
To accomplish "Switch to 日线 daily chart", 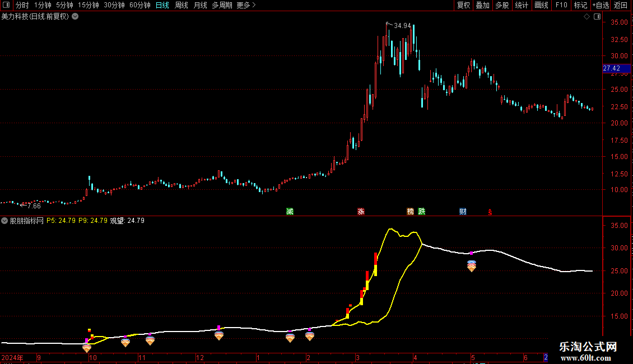I will point(162,5).
